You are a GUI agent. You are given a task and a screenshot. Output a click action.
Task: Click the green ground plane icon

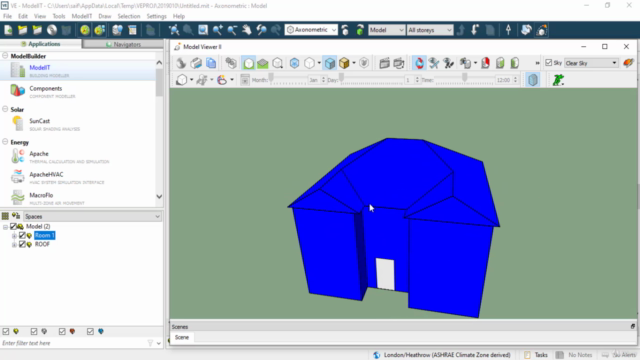(x=263, y=63)
